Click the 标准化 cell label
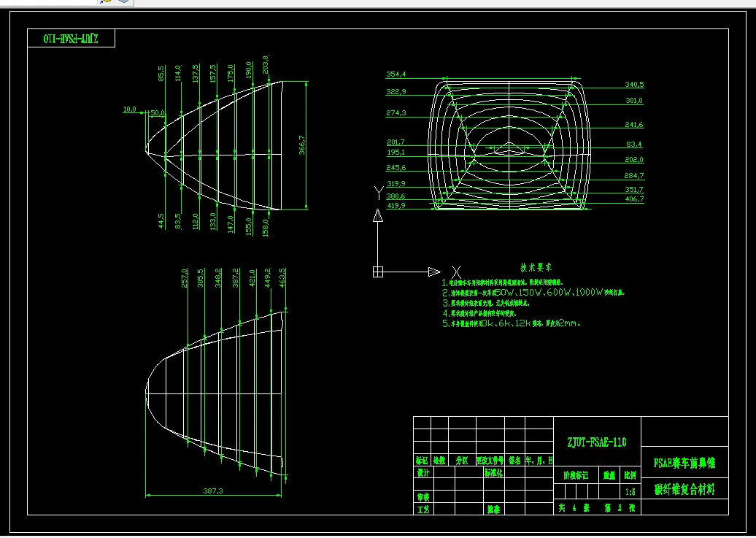Viewport: 756px width, 538px height. pyautogui.click(x=493, y=472)
